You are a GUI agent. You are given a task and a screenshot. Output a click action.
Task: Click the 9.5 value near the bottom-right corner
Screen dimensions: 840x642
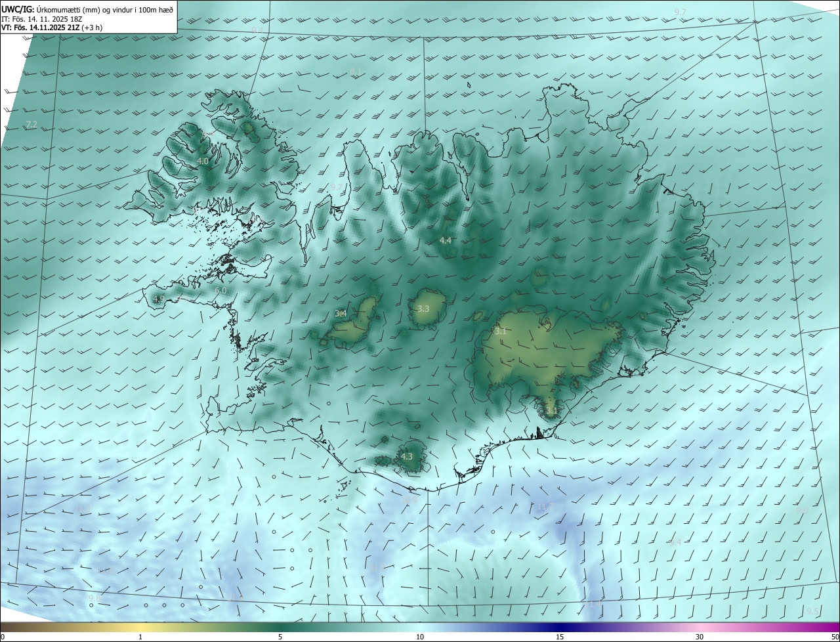click(x=812, y=611)
